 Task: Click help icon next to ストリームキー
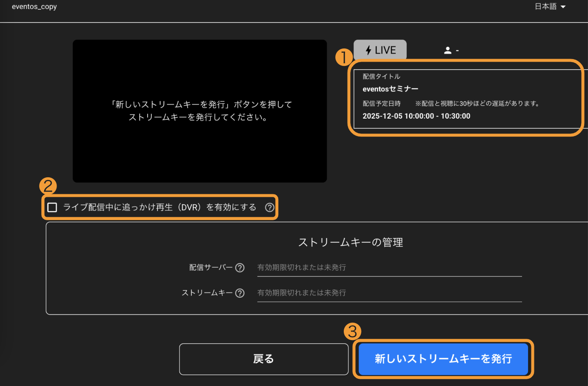pos(240,293)
